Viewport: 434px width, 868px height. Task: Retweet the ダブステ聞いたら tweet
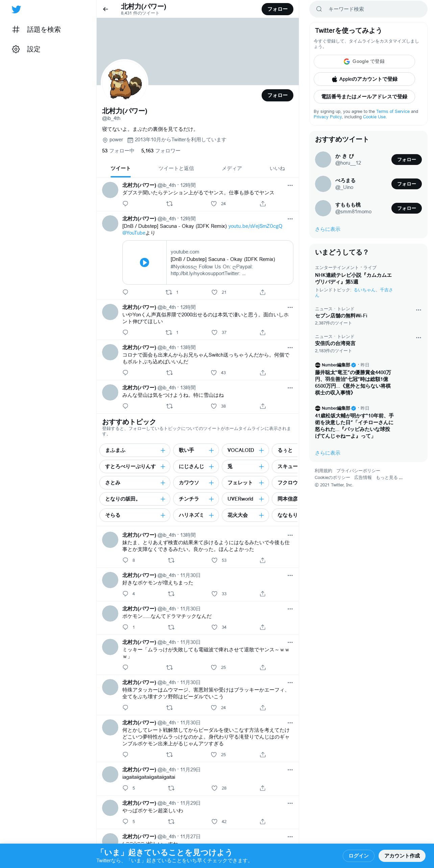[170, 203]
